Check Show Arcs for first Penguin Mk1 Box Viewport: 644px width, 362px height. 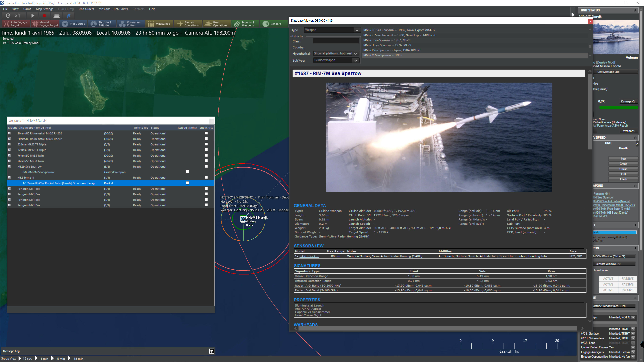point(206,189)
